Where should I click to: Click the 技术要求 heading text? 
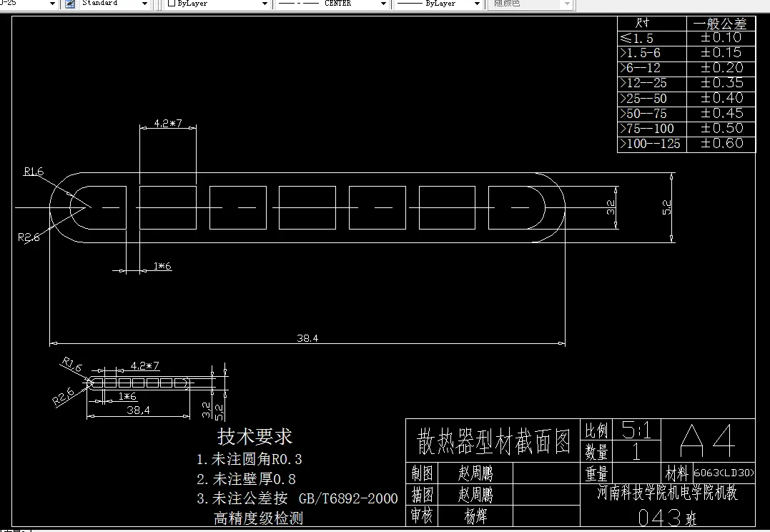257,437
